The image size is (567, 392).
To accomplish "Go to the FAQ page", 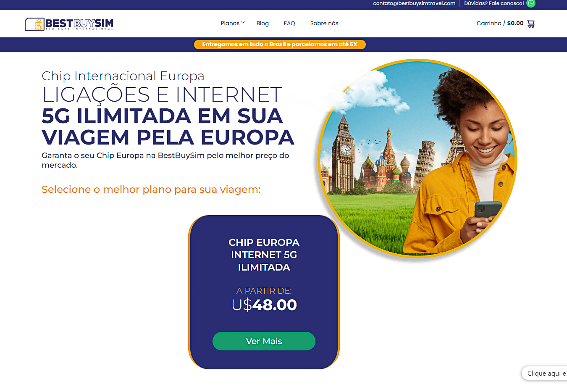I will pyautogui.click(x=289, y=23).
